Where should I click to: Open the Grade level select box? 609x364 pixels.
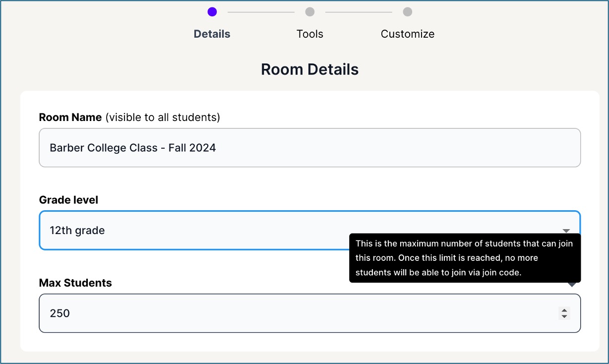(198, 231)
